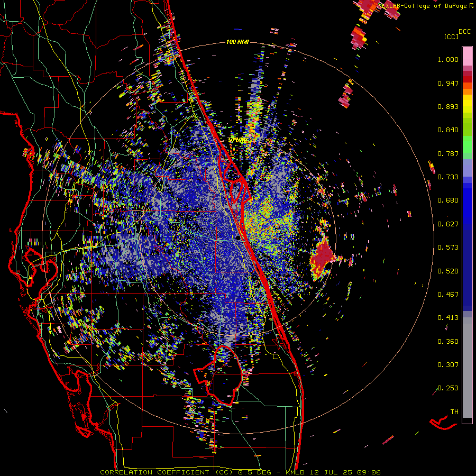This screenshot has height=476, width=476.
Task: Click the pink top segment of color bar
Action: pyautogui.click(x=467, y=57)
